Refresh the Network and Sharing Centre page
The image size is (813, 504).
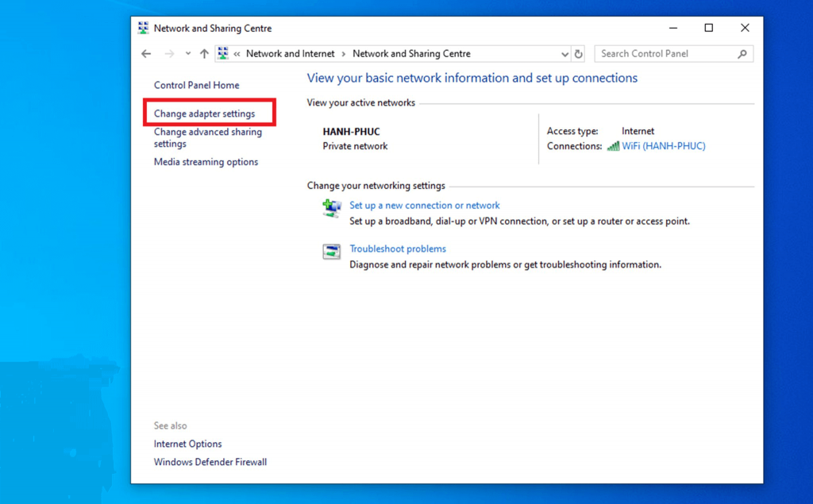click(579, 54)
